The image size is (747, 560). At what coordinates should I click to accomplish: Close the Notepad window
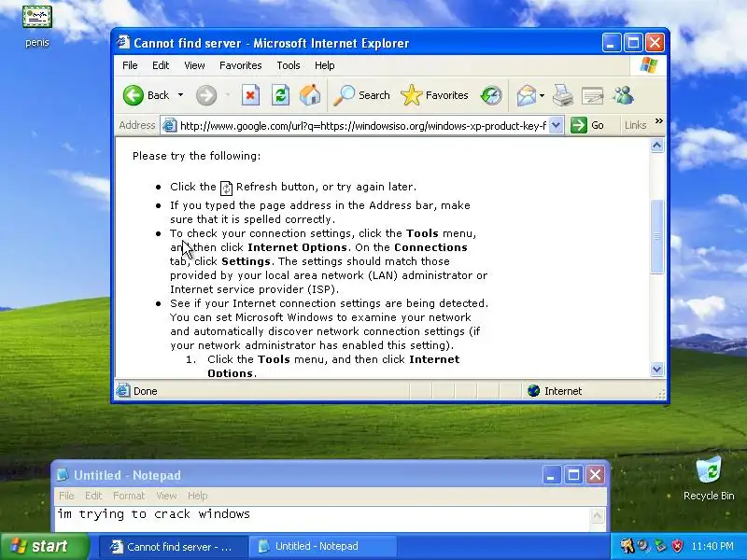[x=596, y=475]
